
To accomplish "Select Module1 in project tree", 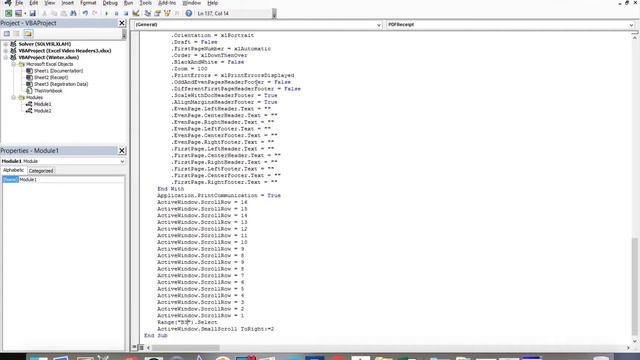I will [x=42, y=104].
